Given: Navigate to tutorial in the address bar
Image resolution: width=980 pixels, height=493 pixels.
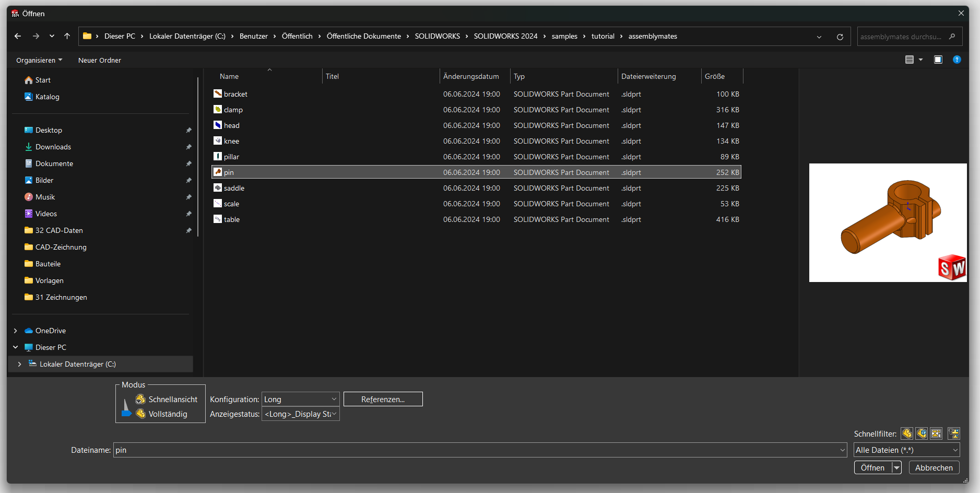Looking at the screenshot, I should click(603, 36).
